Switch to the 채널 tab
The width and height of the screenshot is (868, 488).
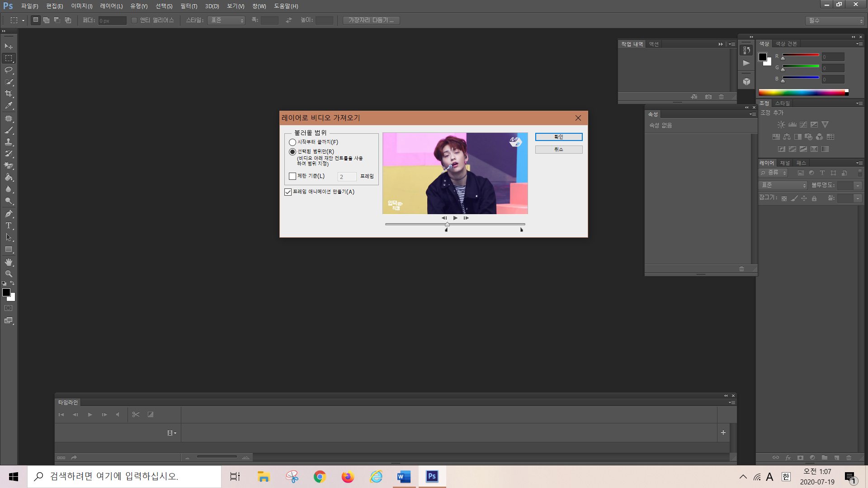coord(785,163)
